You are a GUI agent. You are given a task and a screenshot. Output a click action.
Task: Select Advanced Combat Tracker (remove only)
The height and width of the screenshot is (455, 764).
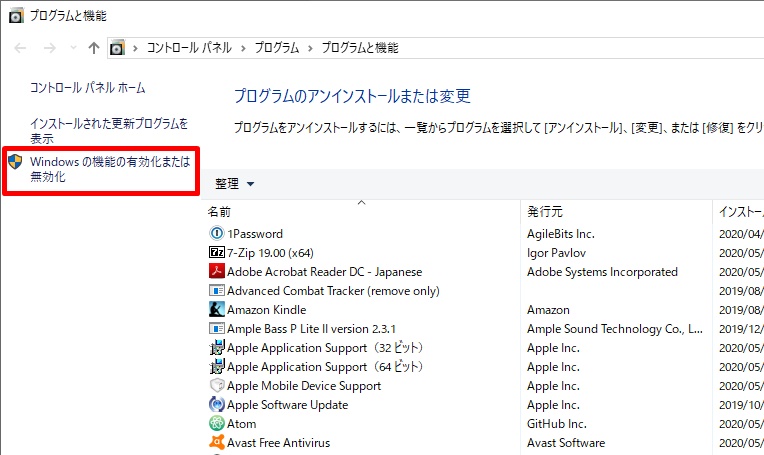click(333, 291)
